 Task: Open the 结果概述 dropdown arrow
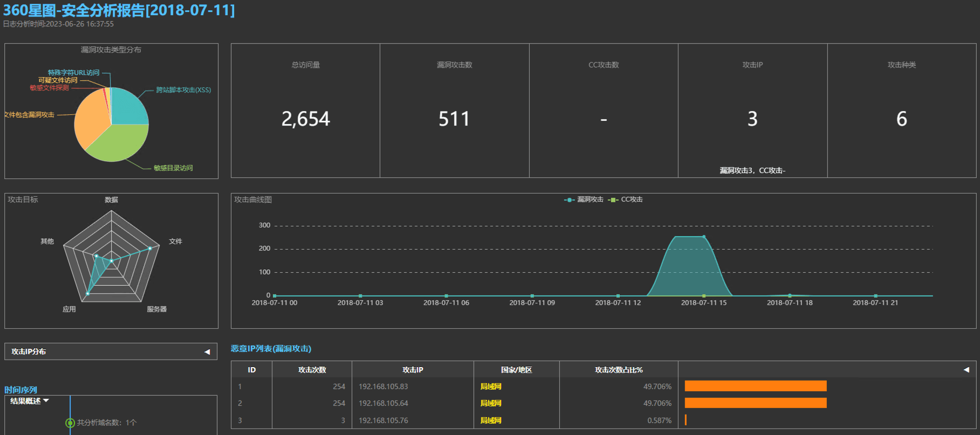[x=46, y=401]
